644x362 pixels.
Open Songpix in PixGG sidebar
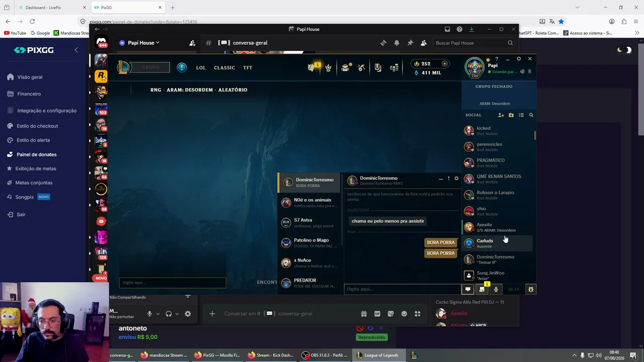click(24, 197)
